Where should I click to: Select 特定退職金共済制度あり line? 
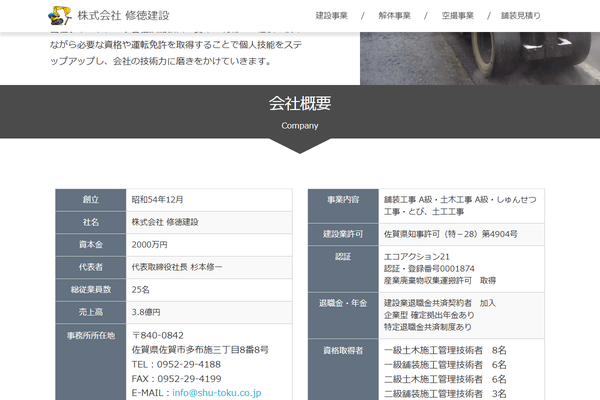(427, 327)
